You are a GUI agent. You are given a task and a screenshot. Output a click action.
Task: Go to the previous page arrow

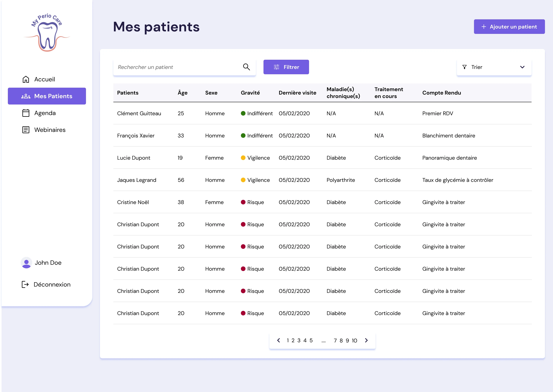click(278, 340)
